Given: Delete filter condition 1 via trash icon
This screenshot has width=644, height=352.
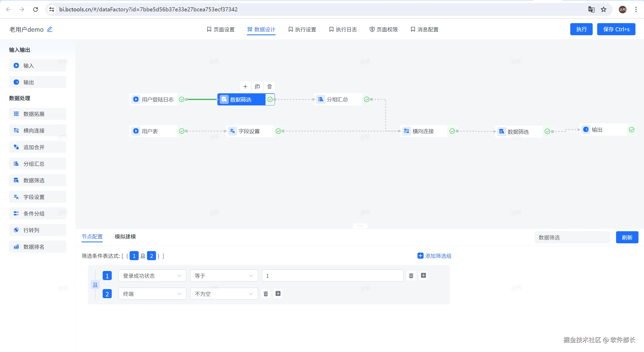Looking at the screenshot, I should pyautogui.click(x=411, y=276).
